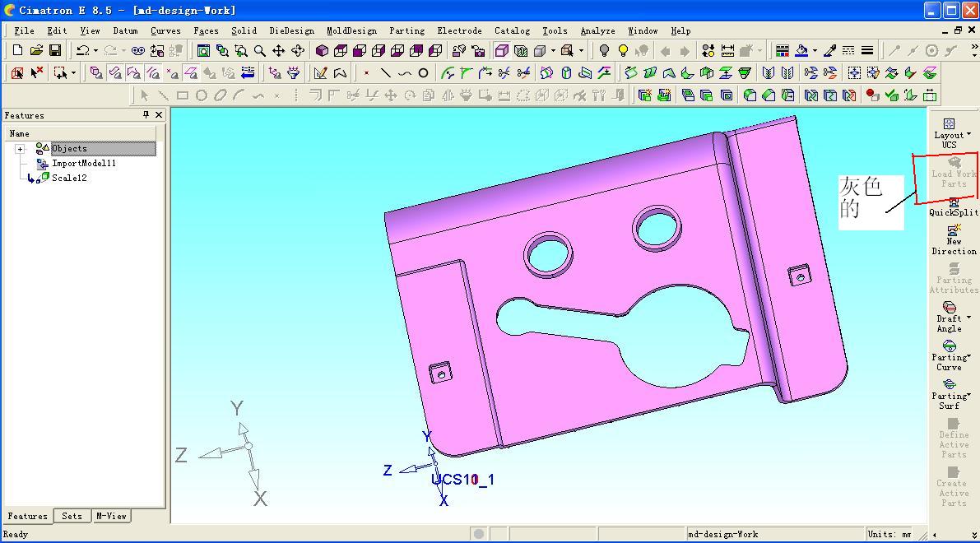Activate the Pan view tool

pos(279,51)
